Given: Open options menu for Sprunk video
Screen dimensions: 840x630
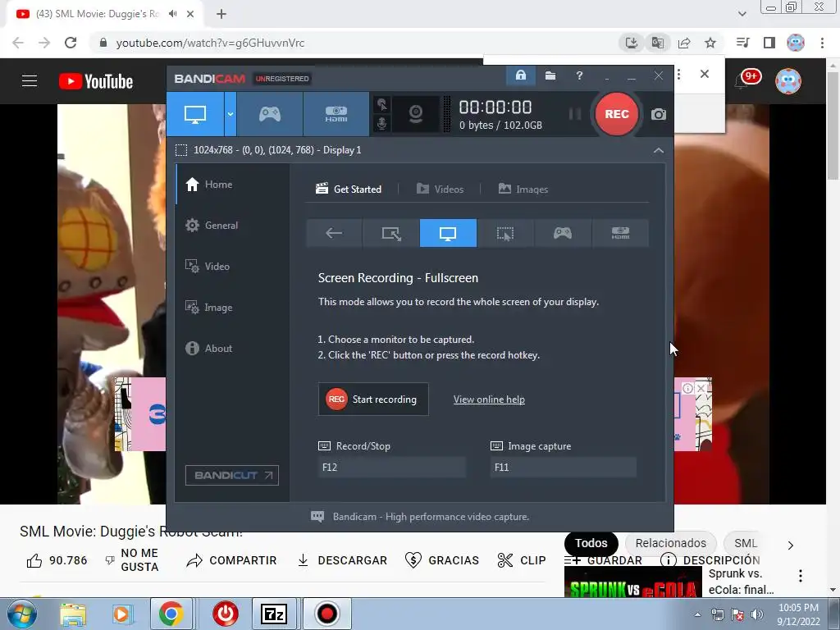Looking at the screenshot, I should pos(801,576).
